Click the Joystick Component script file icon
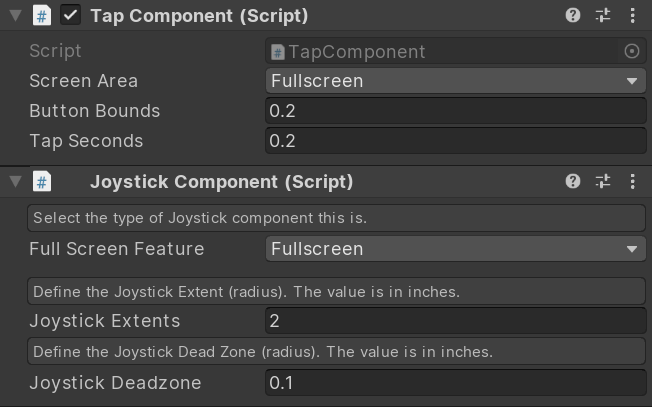The width and height of the screenshot is (652, 407). [x=42, y=182]
